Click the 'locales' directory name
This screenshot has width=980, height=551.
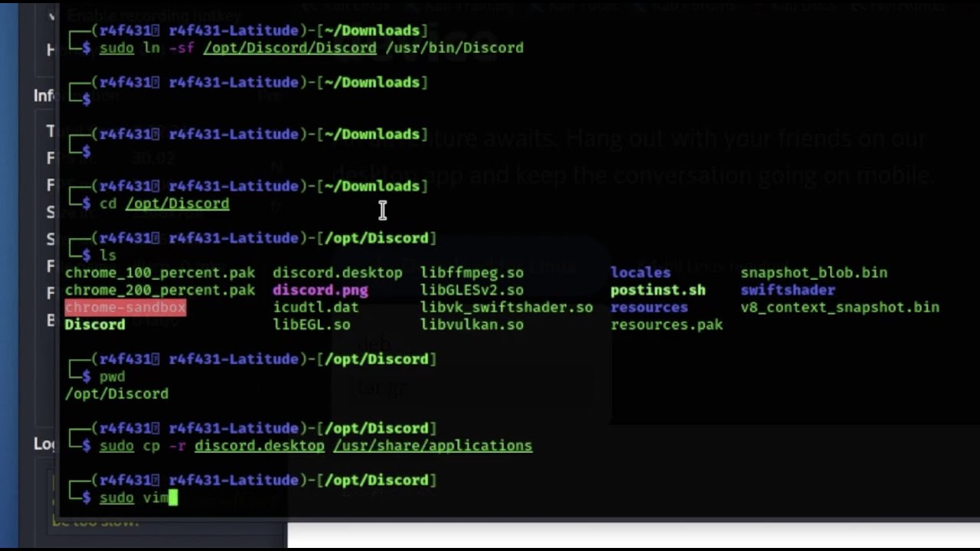(x=641, y=272)
